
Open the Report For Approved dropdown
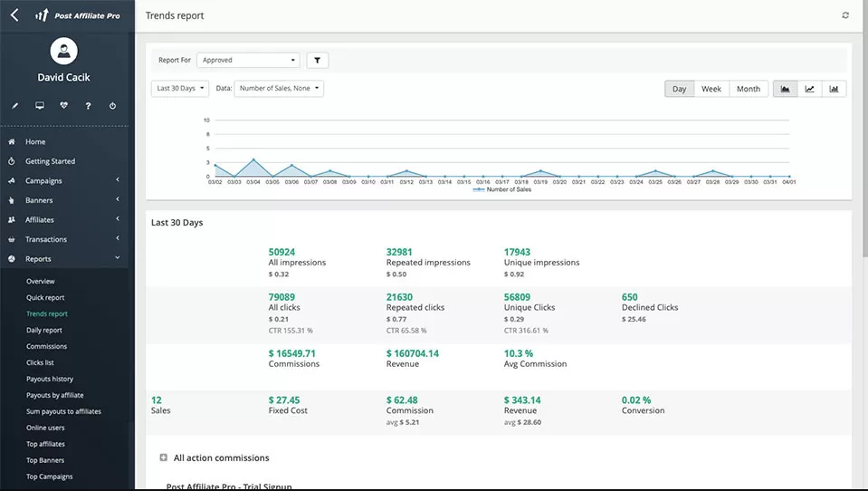(248, 61)
